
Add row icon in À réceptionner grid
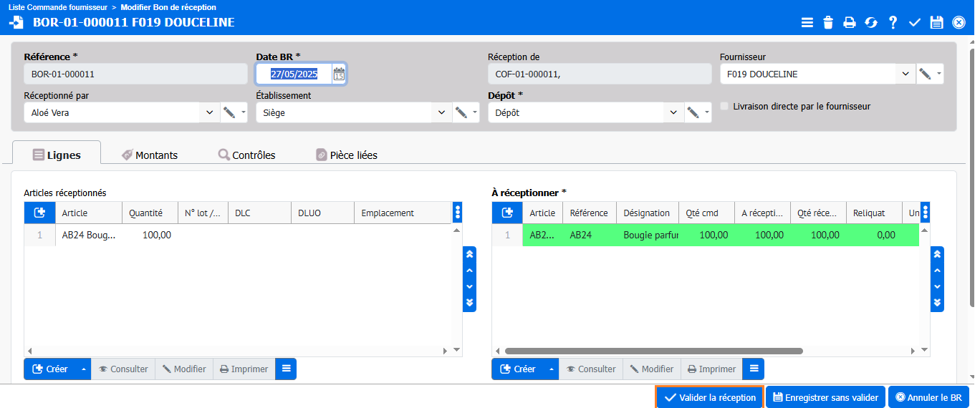[x=507, y=213]
